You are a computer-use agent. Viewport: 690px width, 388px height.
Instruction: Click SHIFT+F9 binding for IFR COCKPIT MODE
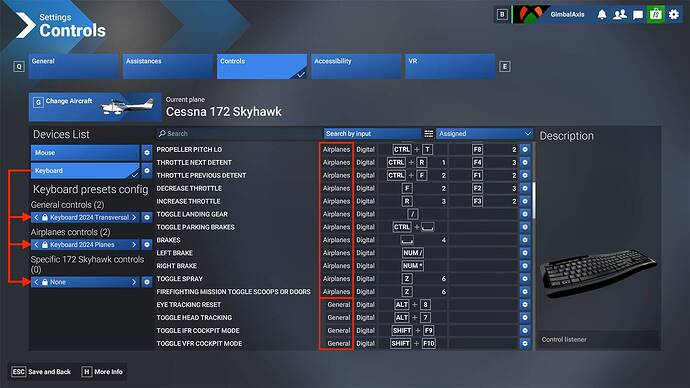(412, 330)
